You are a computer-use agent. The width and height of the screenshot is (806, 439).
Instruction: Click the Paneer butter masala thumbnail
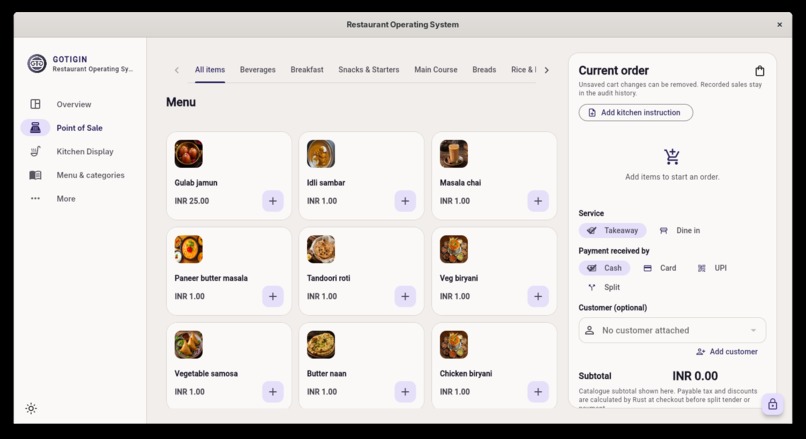(188, 249)
